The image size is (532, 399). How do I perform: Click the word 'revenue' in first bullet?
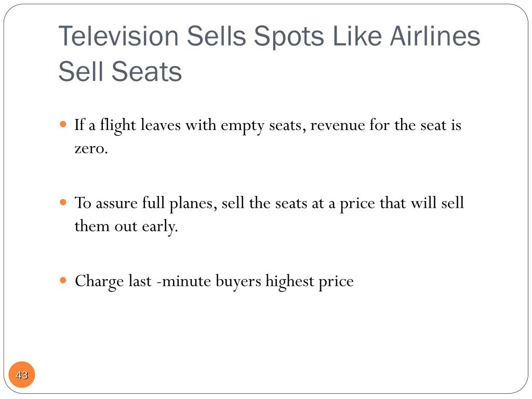point(337,126)
